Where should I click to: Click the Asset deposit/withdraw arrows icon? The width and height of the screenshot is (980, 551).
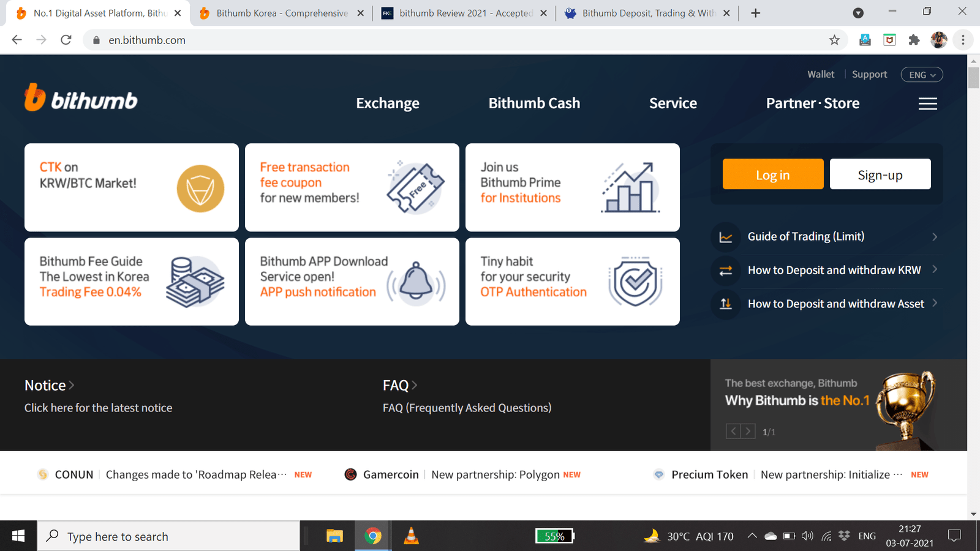pyautogui.click(x=726, y=304)
